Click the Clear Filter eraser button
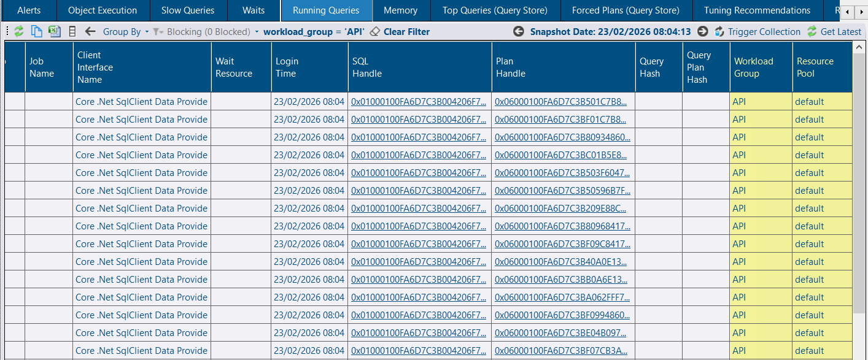Screen dimensions: 868x360 click(400, 31)
